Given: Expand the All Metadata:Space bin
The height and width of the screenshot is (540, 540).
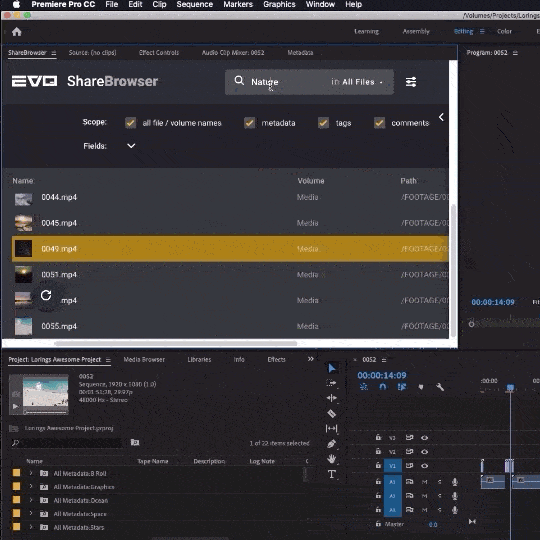Looking at the screenshot, I should pyautogui.click(x=31, y=513).
